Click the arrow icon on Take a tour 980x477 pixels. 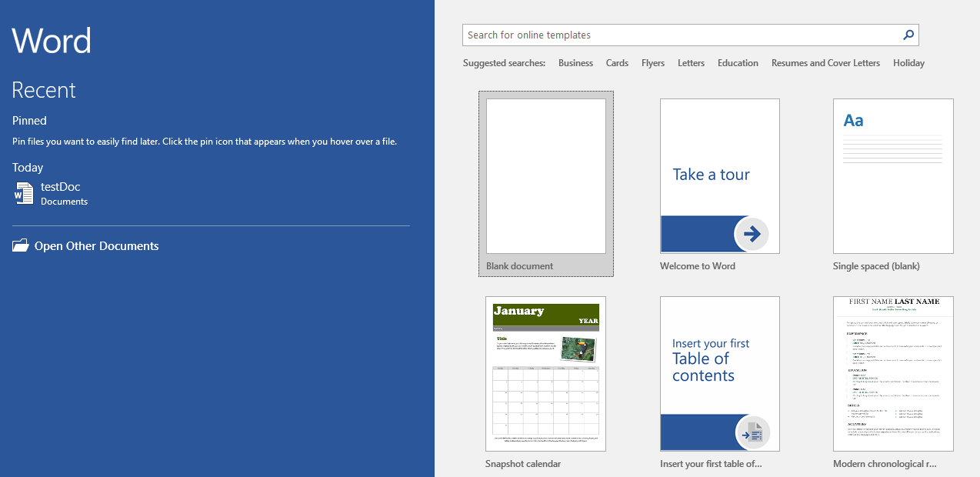click(752, 234)
